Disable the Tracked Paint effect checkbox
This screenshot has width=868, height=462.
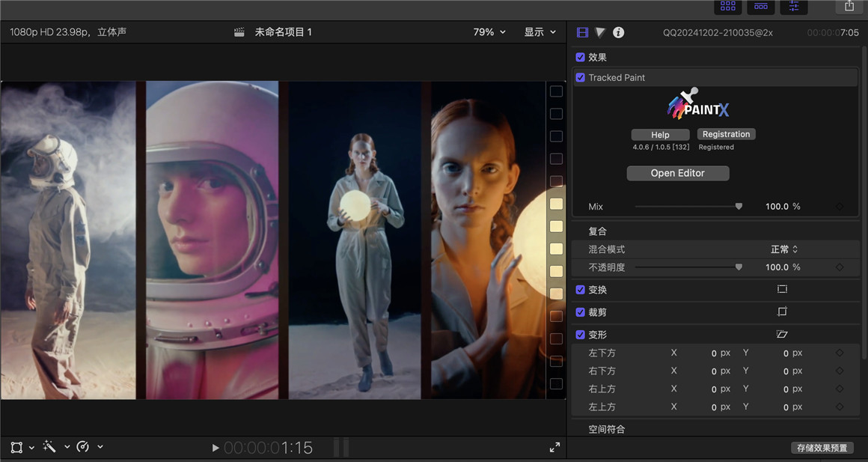click(x=580, y=77)
